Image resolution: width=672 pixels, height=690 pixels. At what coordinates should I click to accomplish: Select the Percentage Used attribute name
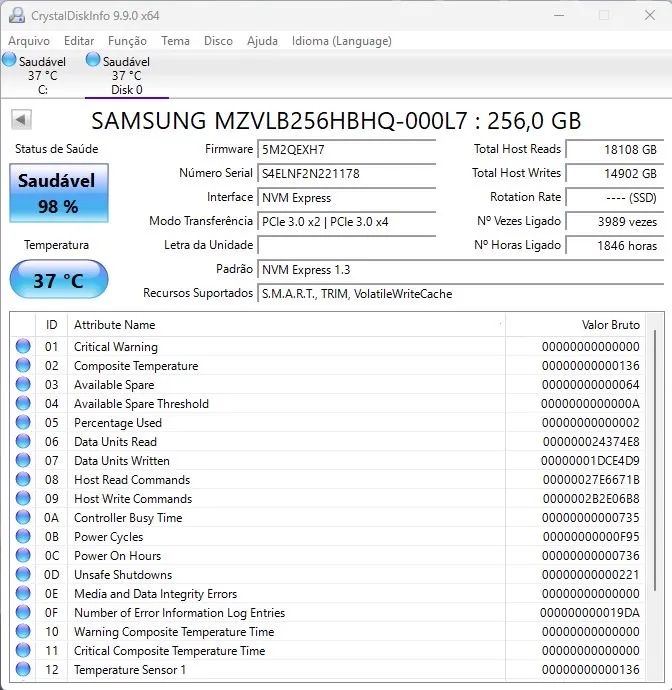click(x=118, y=423)
